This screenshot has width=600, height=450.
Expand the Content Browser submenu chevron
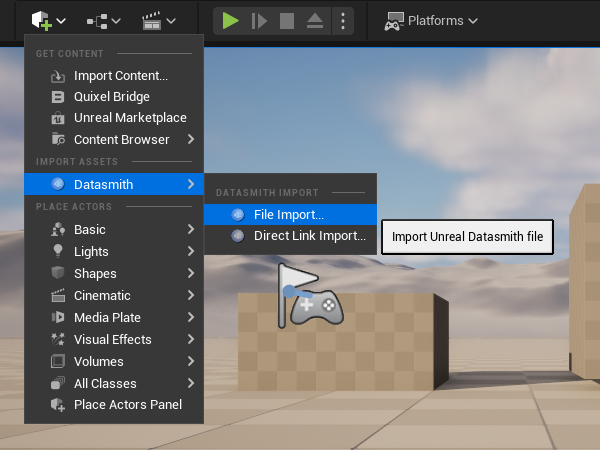click(x=191, y=139)
